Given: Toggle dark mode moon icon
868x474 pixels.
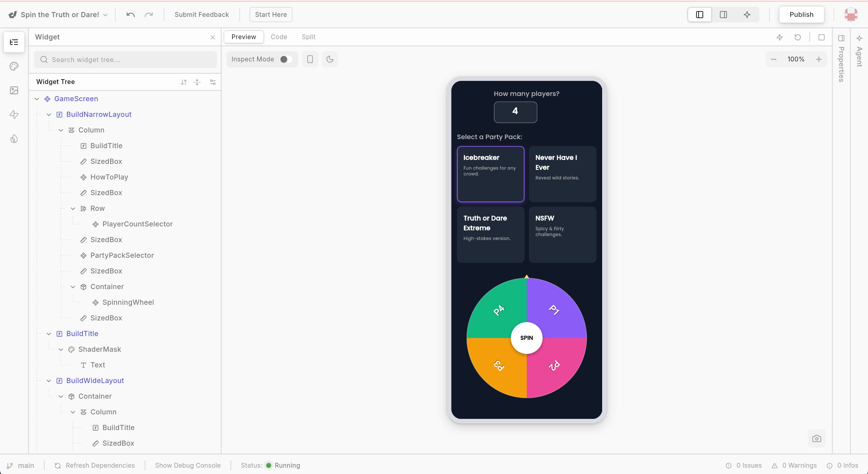Looking at the screenshot, I should click(x=330, y=59).
